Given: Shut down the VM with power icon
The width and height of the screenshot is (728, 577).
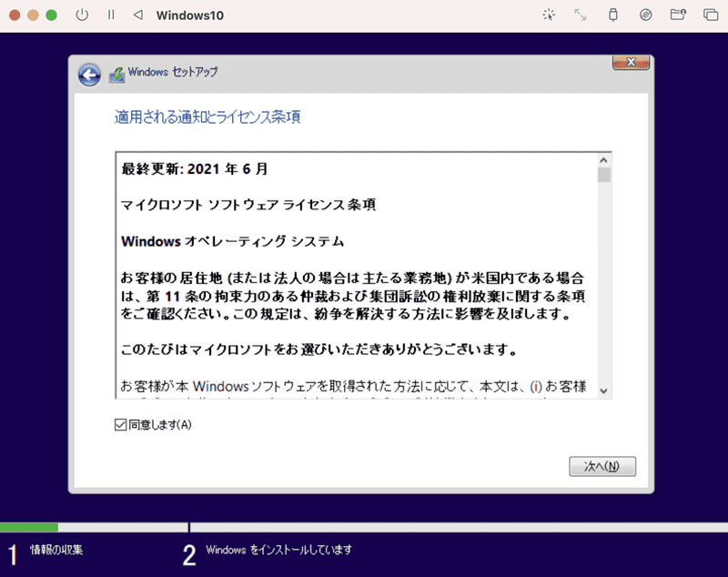Looking at the screenshot, I should [82, 15].
